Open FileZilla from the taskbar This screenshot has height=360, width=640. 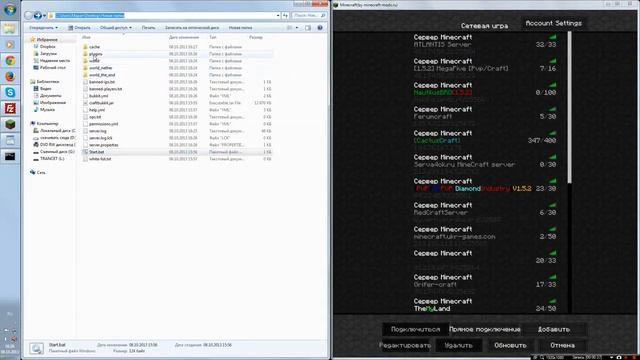(10, 108)
